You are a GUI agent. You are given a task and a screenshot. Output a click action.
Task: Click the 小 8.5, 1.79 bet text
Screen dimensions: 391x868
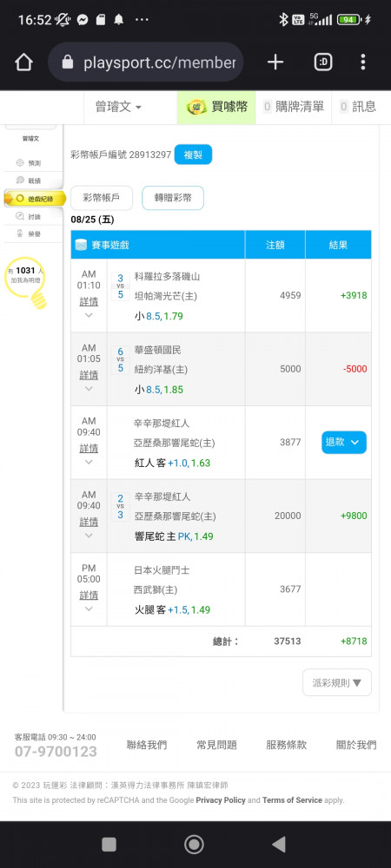[159, 317]
